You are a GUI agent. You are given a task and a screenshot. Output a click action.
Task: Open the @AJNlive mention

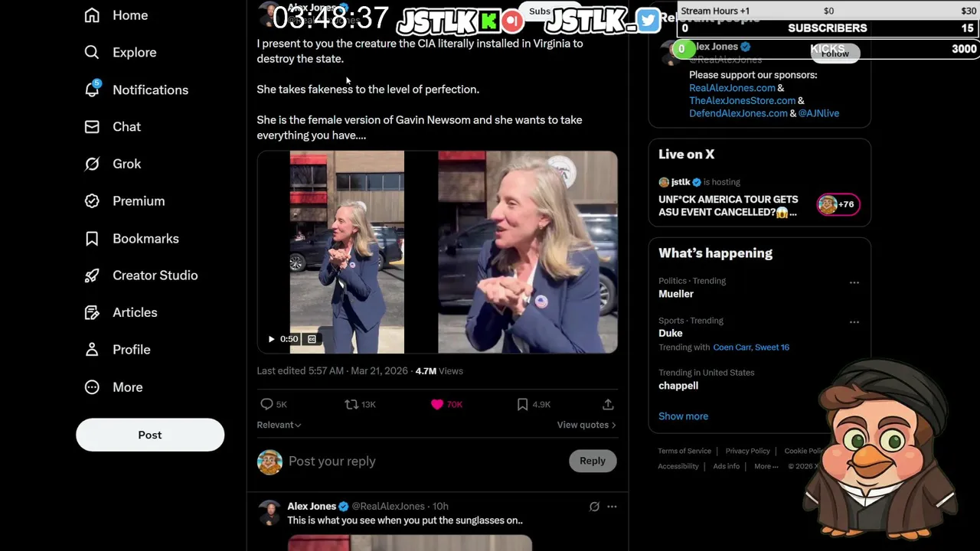coord(818,113)
